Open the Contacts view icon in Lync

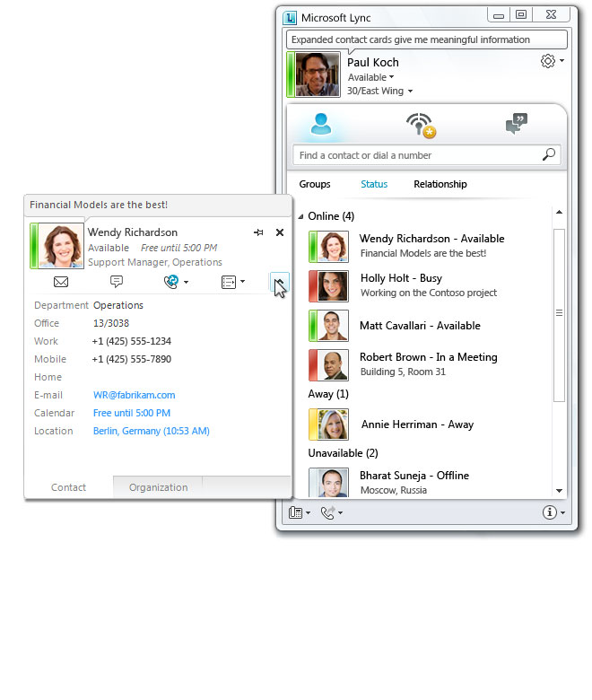(321, 124)
